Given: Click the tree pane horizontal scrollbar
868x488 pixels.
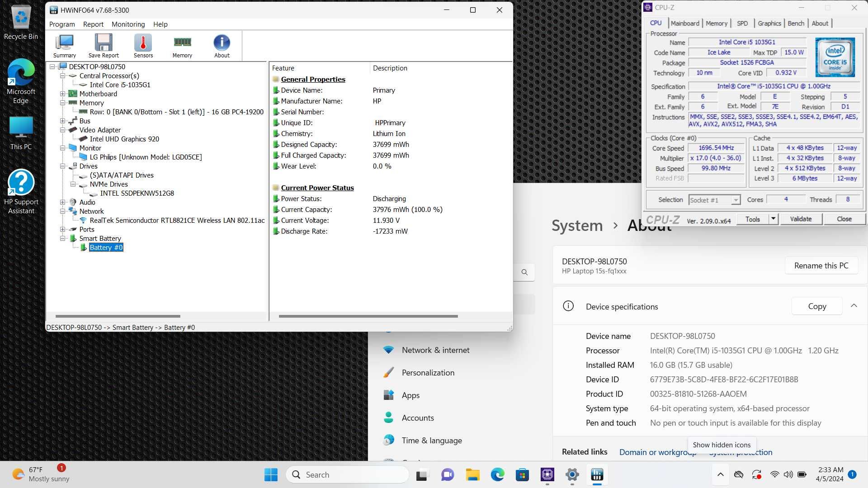Looking at the screenshot, I should click(x=118, y=316).
